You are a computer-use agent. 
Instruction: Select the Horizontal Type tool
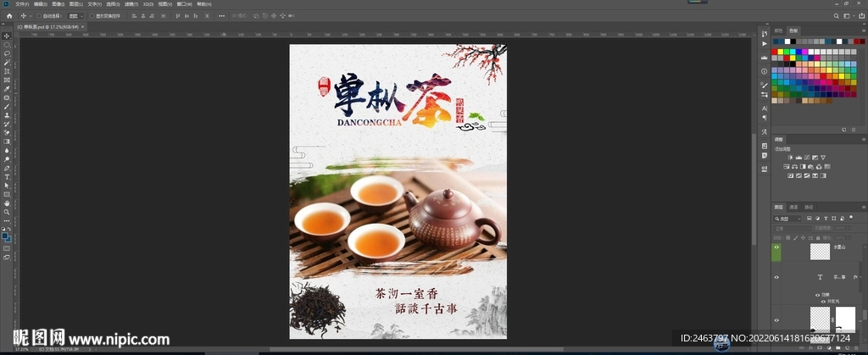[8, 176]
